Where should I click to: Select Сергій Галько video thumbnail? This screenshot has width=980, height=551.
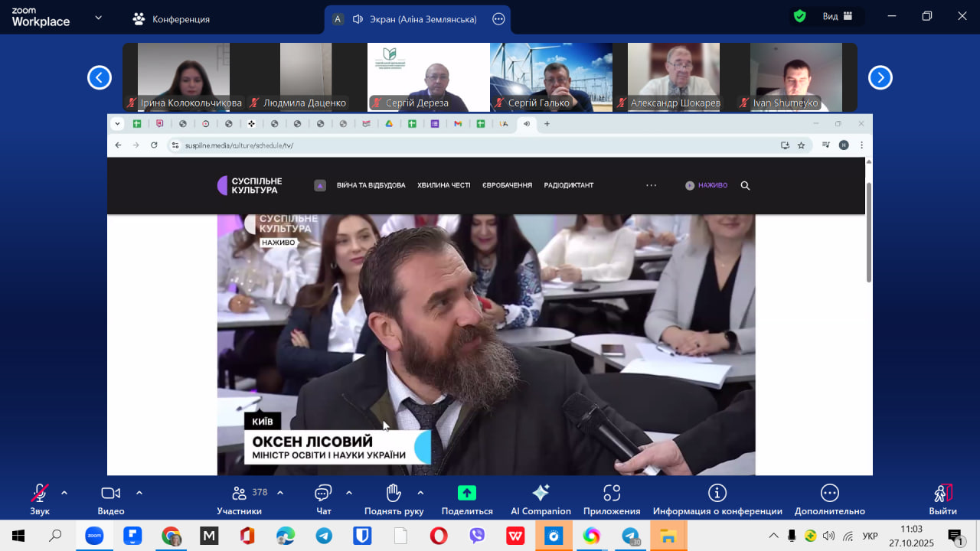pyautogui.click(x=550, y=77)
